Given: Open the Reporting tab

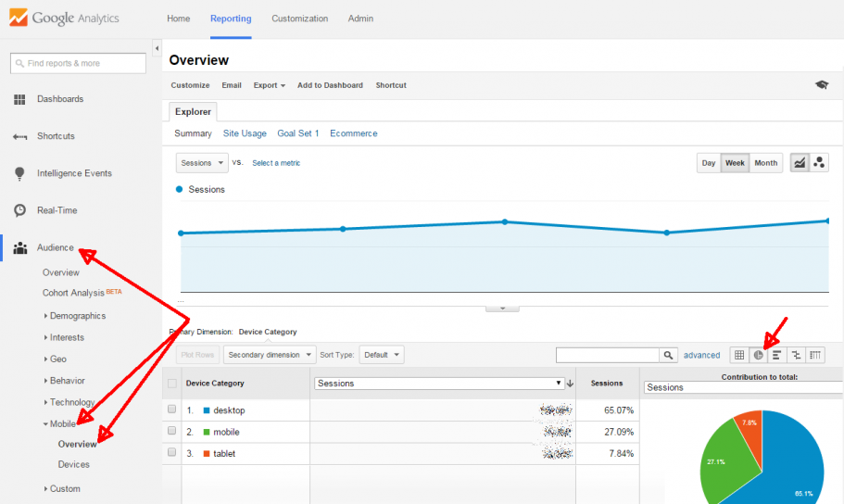Looking at the screenshot, I should [231, 19].
